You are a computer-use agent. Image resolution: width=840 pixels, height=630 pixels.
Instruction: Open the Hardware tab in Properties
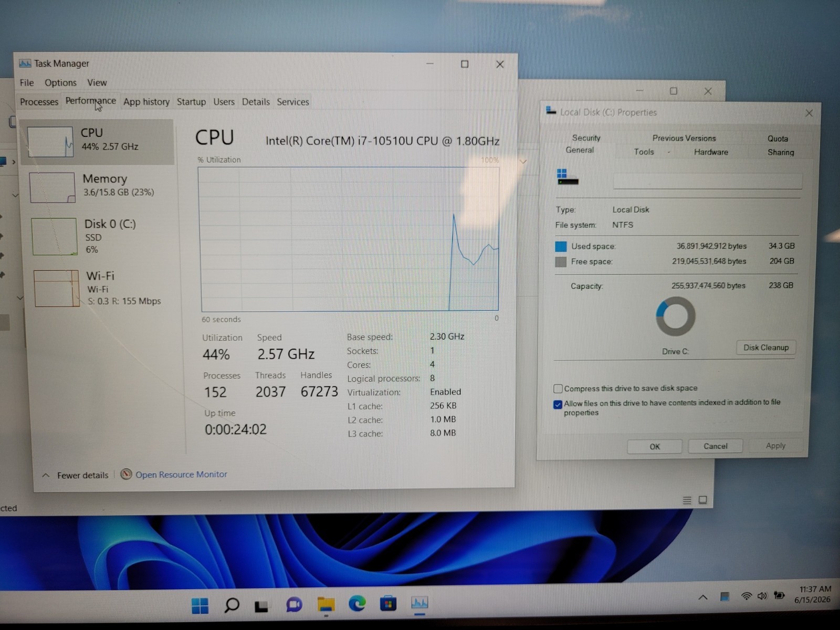(x=711, y=152)
